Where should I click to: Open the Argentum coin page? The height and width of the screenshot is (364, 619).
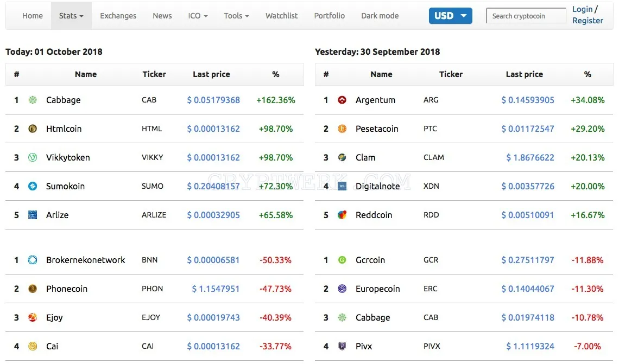375,100
